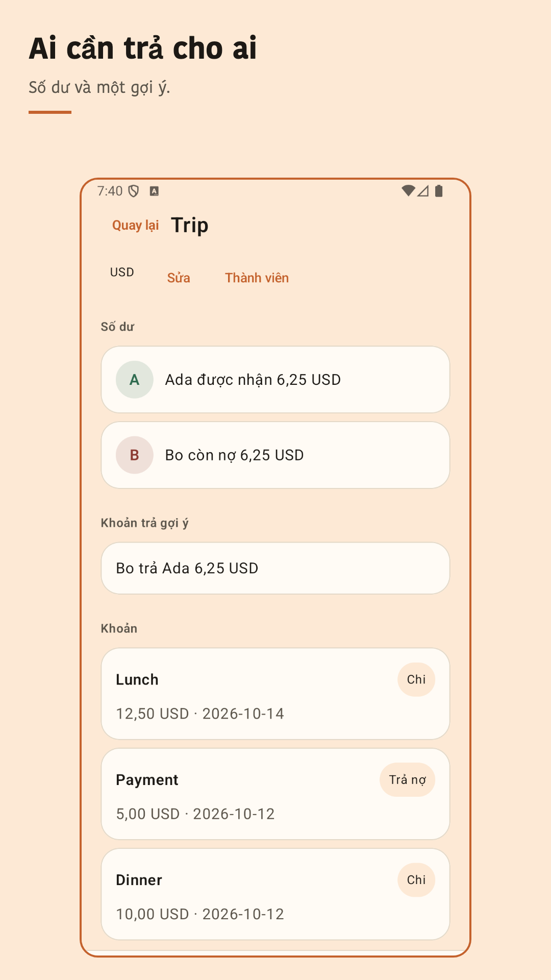Viewport: 551px width, 980px height.
Task: Tap the Ada avatar circle
Action: (x=135, y=380)
